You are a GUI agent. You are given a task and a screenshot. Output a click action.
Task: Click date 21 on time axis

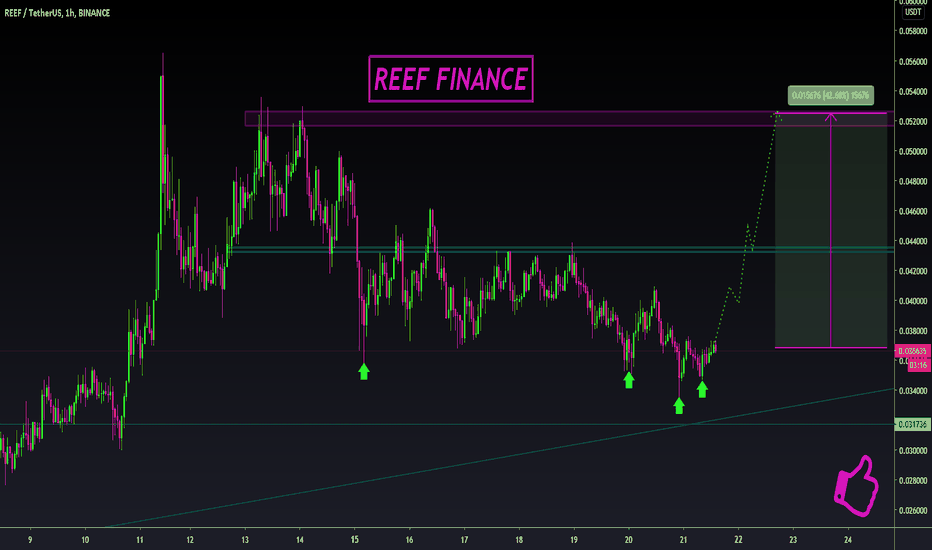coord(684,540)
